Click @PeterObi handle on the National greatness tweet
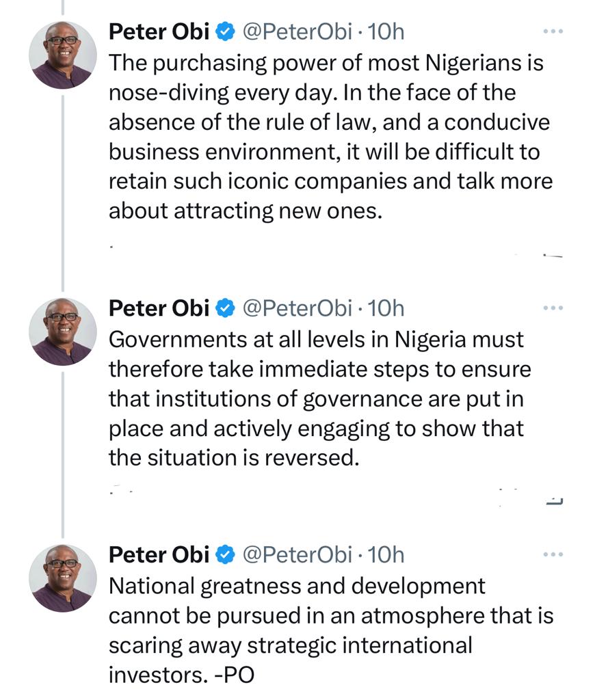 coord(297,554)
